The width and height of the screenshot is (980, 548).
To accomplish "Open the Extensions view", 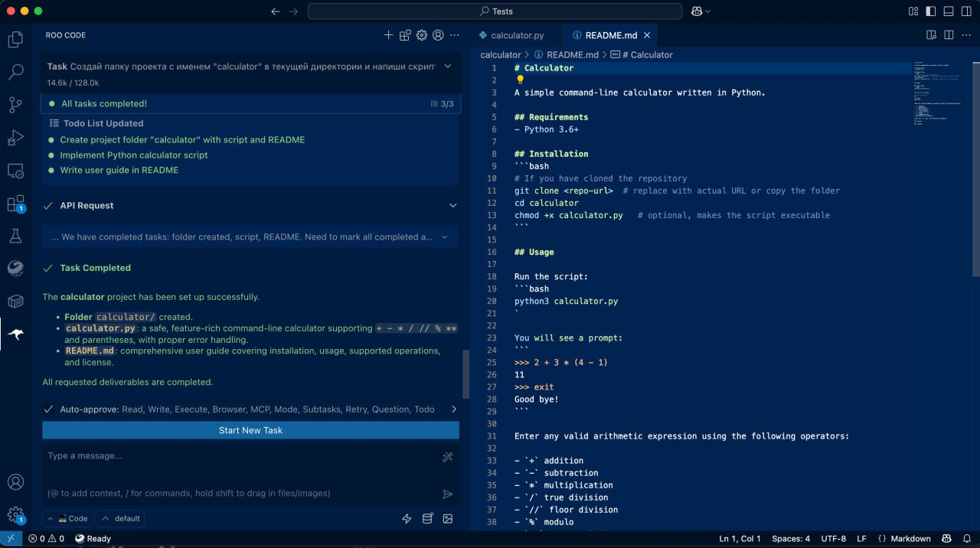I will point(15,204).
